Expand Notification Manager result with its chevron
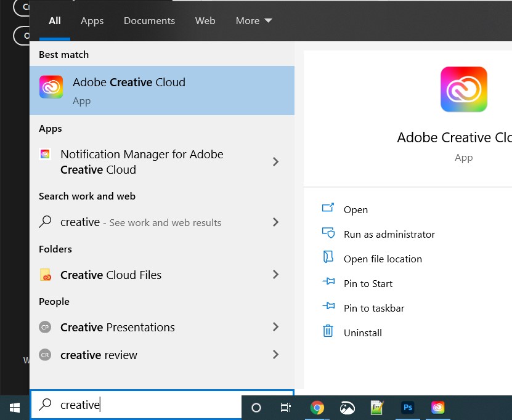 (276, 161)
